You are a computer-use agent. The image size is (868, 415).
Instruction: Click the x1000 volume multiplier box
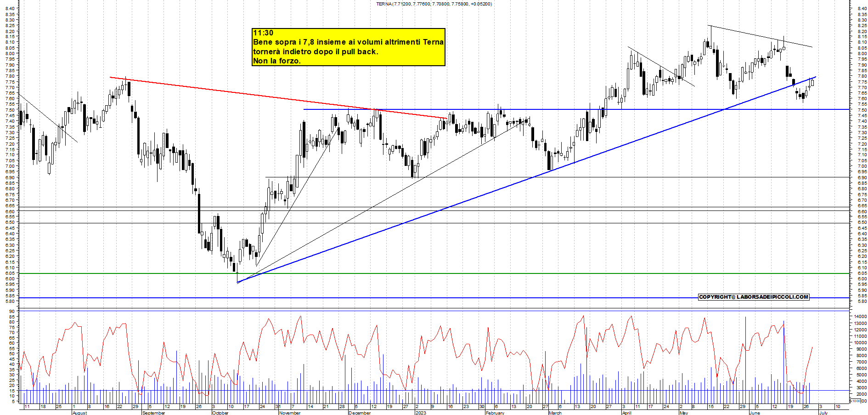tap(856, 401)
